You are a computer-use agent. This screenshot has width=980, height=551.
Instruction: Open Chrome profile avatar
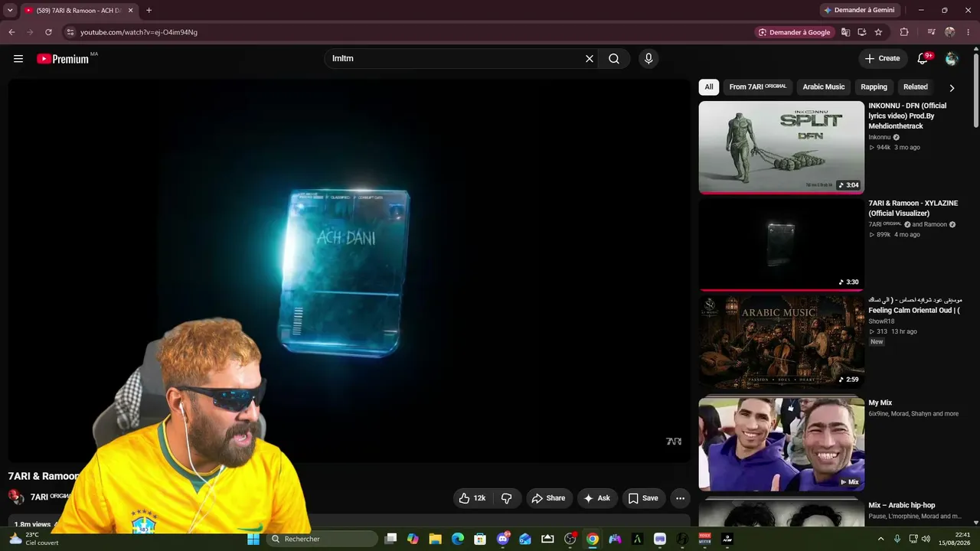950,32
